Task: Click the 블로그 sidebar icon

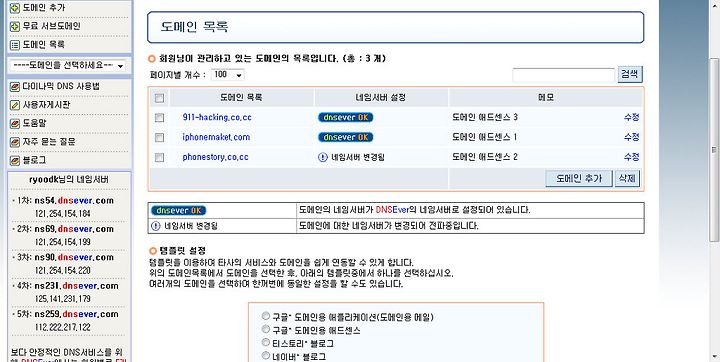Action: pos(15,160)
